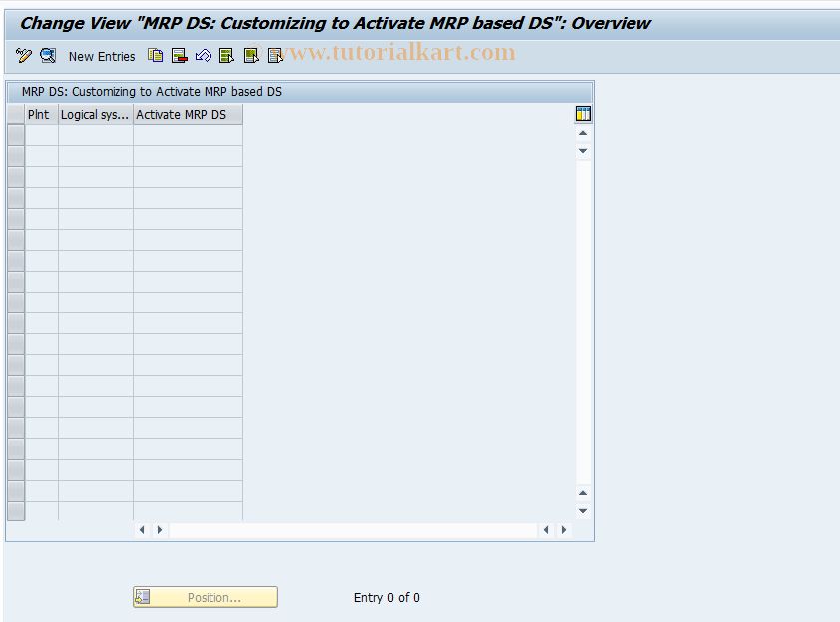
Task: Select the first table row selector
Action: 16,135
